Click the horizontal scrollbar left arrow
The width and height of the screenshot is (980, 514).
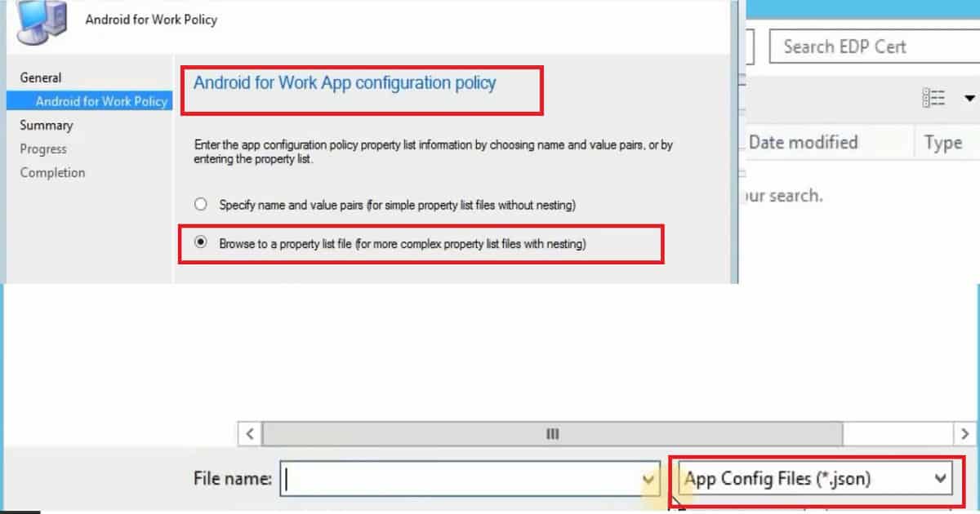250,433
